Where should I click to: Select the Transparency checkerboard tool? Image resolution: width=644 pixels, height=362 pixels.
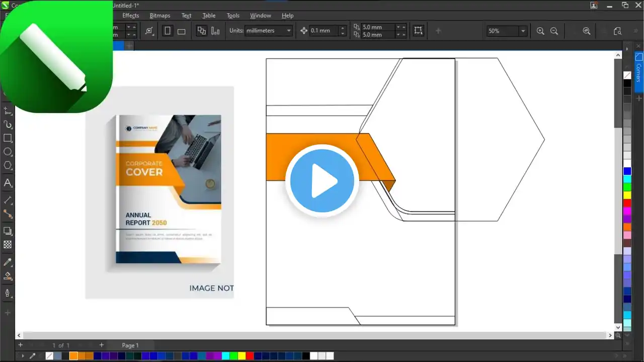point(8,245)
